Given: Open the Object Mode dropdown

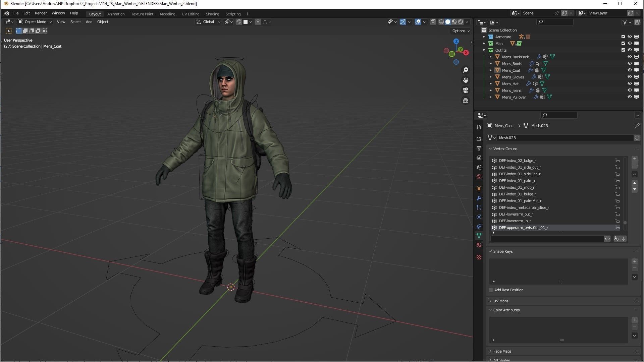Looking at the screenshot, I should point(35,22).
